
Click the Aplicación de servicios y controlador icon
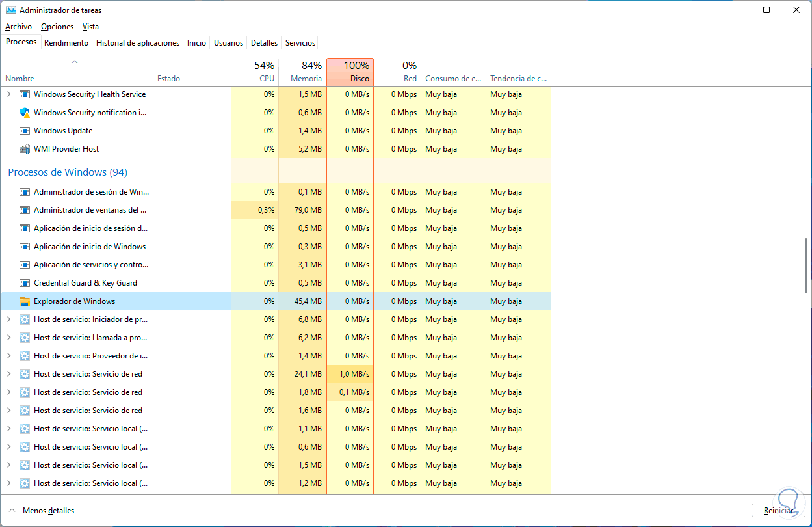tap(25, 265)
